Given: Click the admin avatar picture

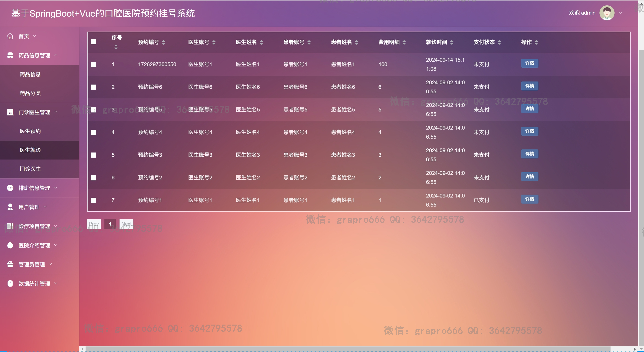Looking at the screenshot, I should (607, 13).
